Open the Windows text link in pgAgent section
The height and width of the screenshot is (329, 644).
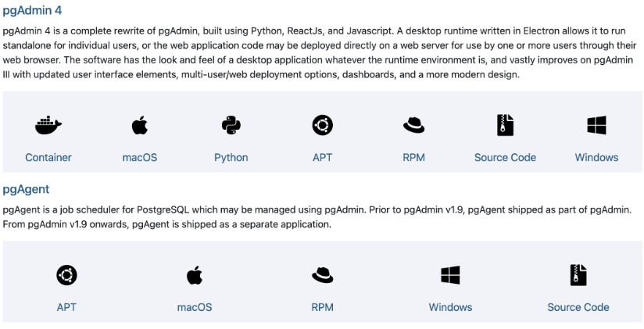pyautogui.click(x=450, y=307)
